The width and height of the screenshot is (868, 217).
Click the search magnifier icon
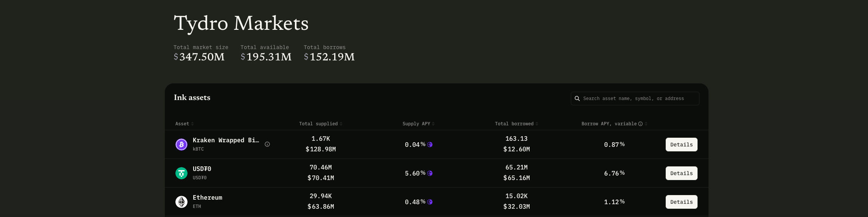coord(577,98)
